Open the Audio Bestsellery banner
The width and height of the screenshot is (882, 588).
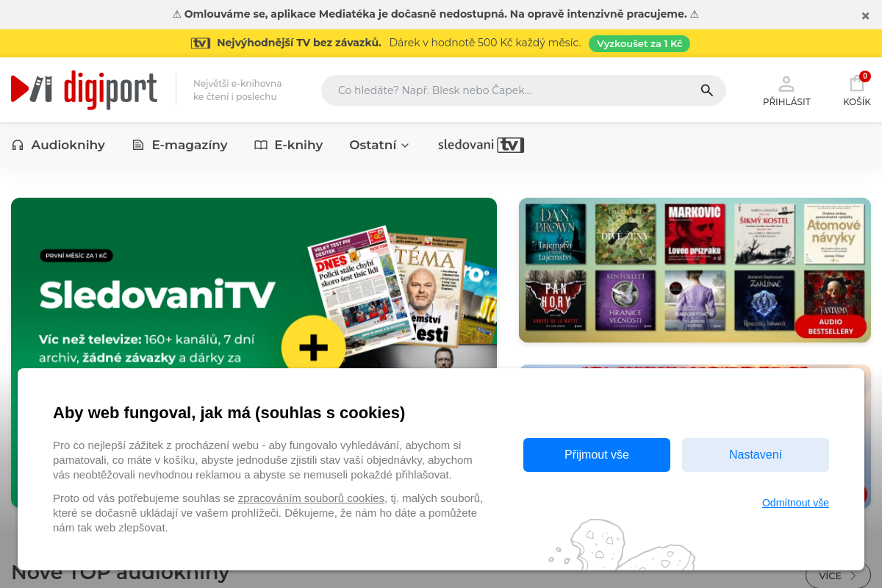coord(695,270)
